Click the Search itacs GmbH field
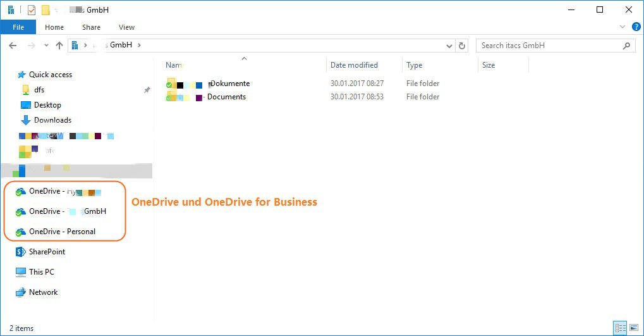The width and height of the screenshot is (644, 336). pos(549,46)
